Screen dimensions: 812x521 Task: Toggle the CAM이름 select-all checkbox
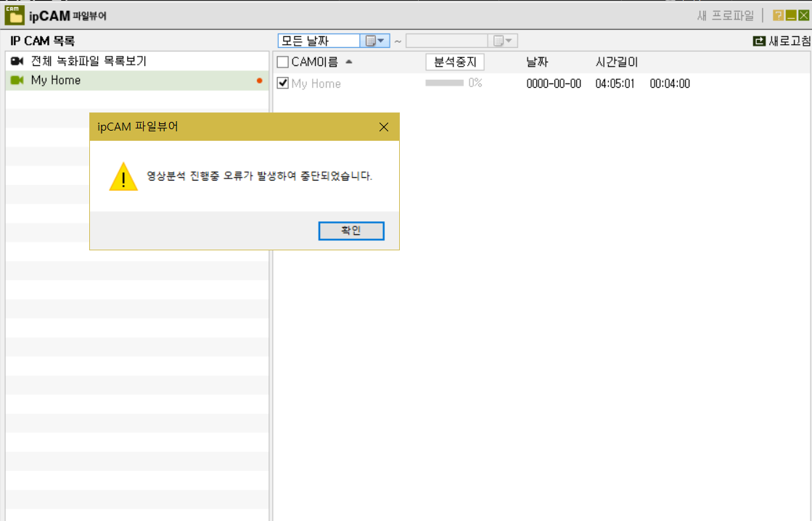click(283, 62)
